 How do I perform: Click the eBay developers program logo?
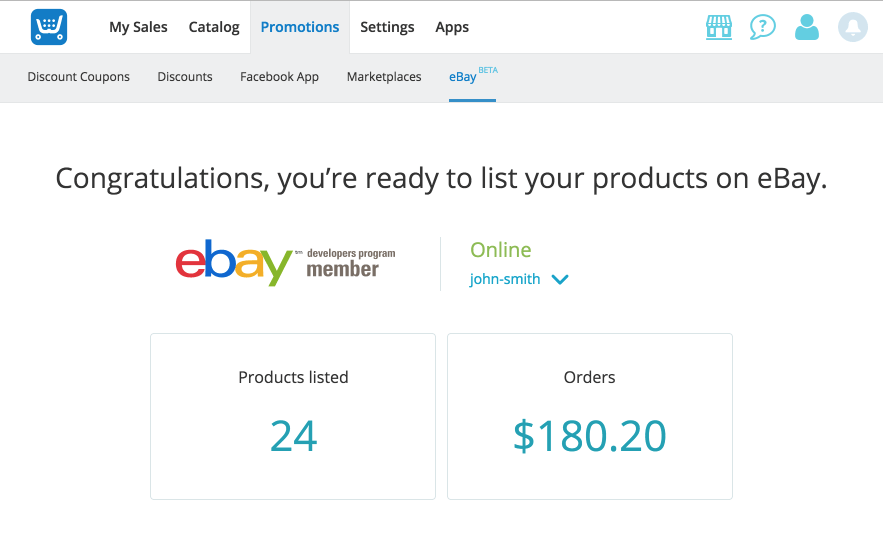[x=286, y=263]
